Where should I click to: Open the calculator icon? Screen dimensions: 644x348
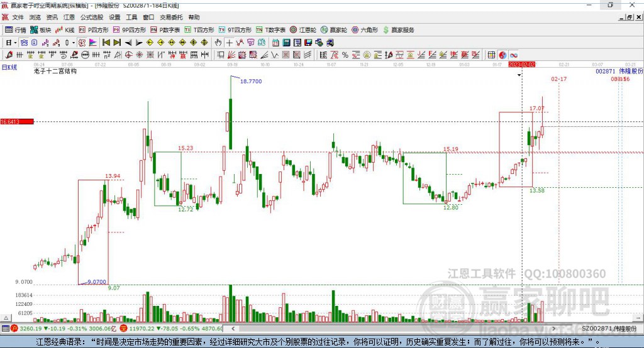pos(286,43)
